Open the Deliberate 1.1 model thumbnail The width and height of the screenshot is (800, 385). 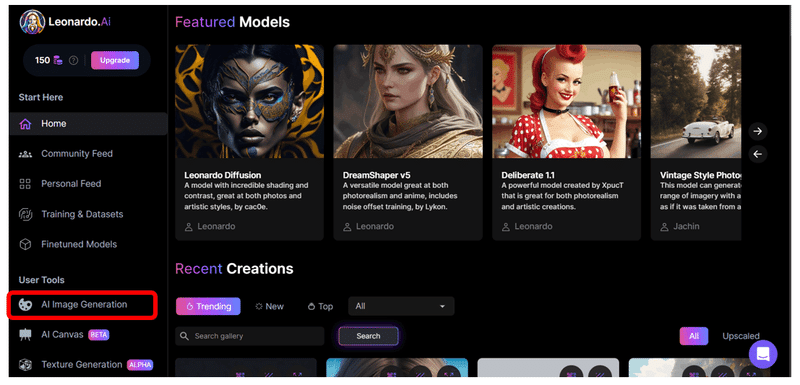pyautogui.click(x=567, y=101)
